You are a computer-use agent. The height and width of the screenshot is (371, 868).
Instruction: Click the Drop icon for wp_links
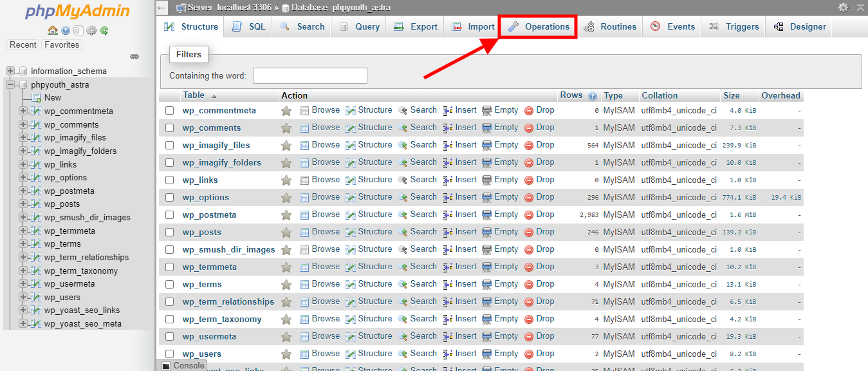tap(529, 180)
